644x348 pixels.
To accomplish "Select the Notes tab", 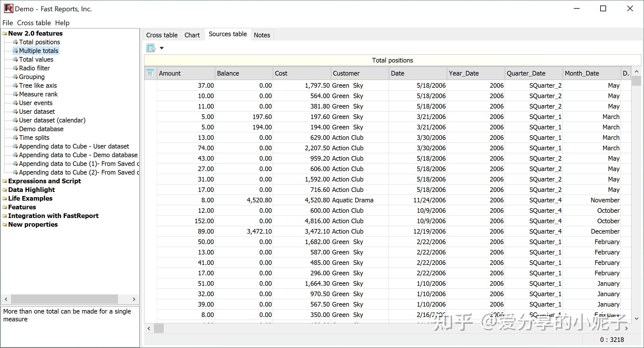I will pos(262,35).
